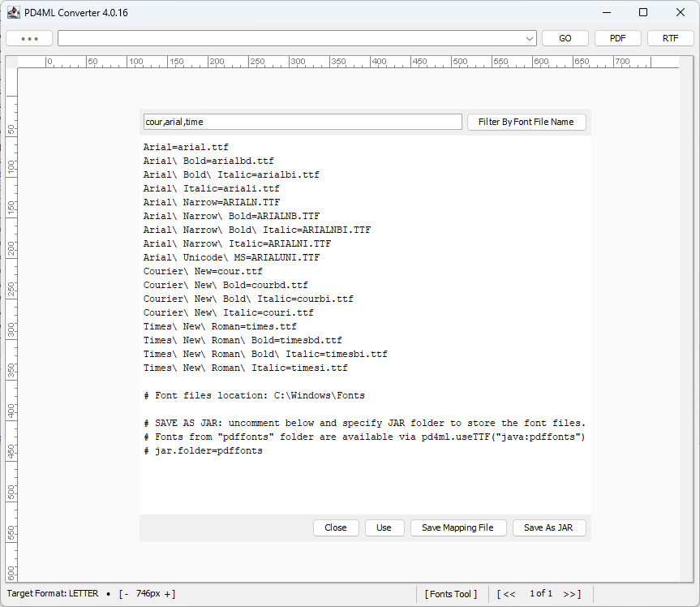Click Save As JAR button
The image size is (700, 607).
click(x=548, y=528)
